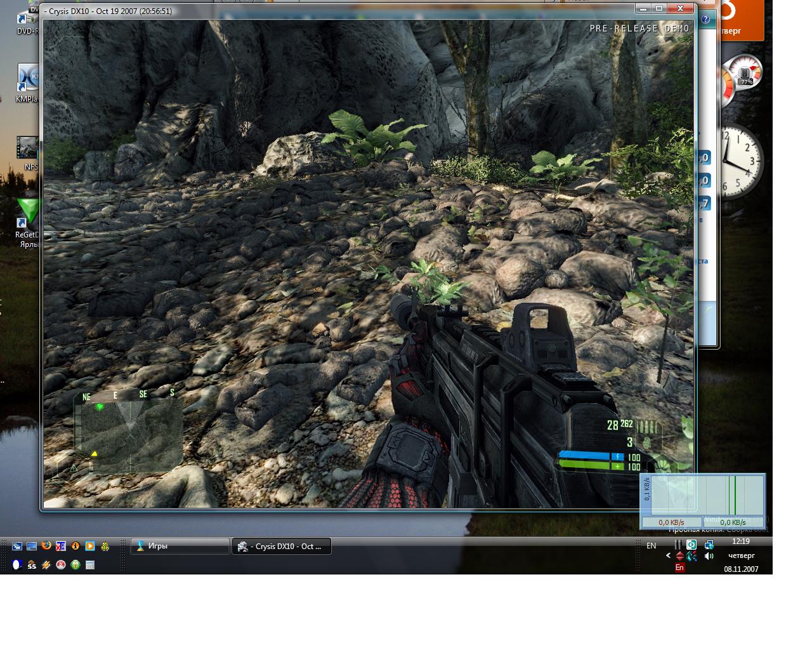Open the 12:19 taskbar clock
Image resolution: width=812 pixels, height=650 pixels.
(x=740, y=541)
